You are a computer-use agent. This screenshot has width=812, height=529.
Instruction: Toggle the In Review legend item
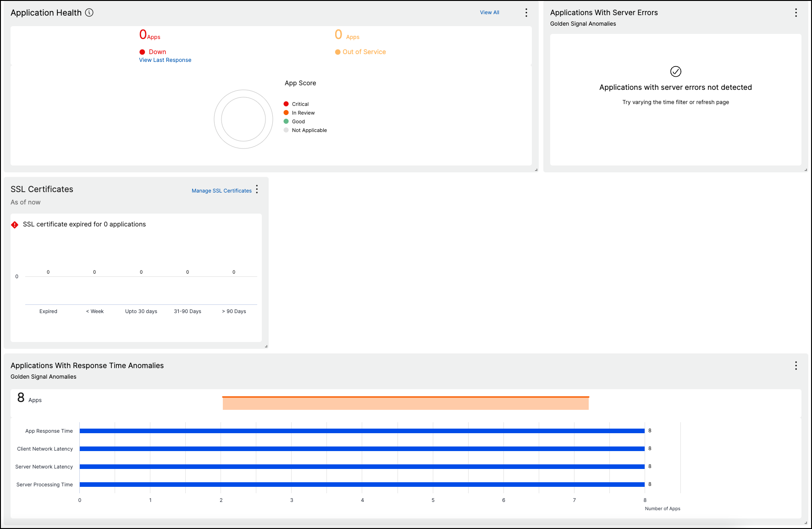(299, 113)
